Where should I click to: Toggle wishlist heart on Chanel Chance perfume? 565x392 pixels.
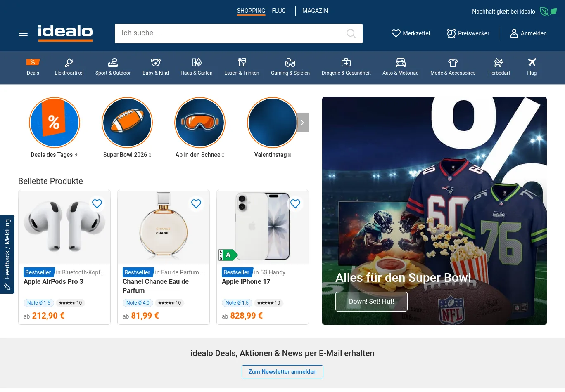coord(196,203)
